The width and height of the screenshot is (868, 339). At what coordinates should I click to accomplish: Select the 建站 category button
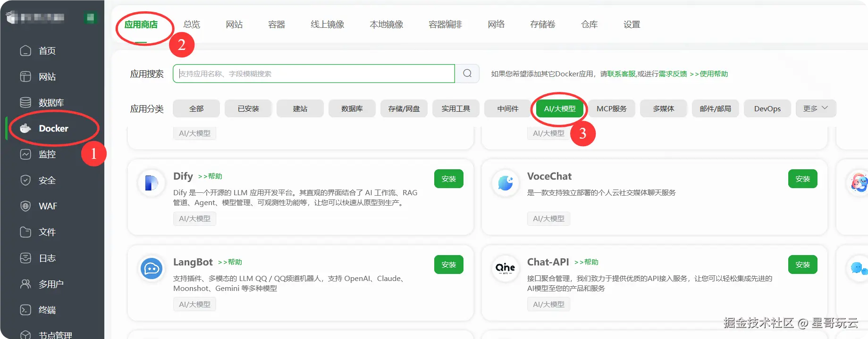(x=300, y=108)
